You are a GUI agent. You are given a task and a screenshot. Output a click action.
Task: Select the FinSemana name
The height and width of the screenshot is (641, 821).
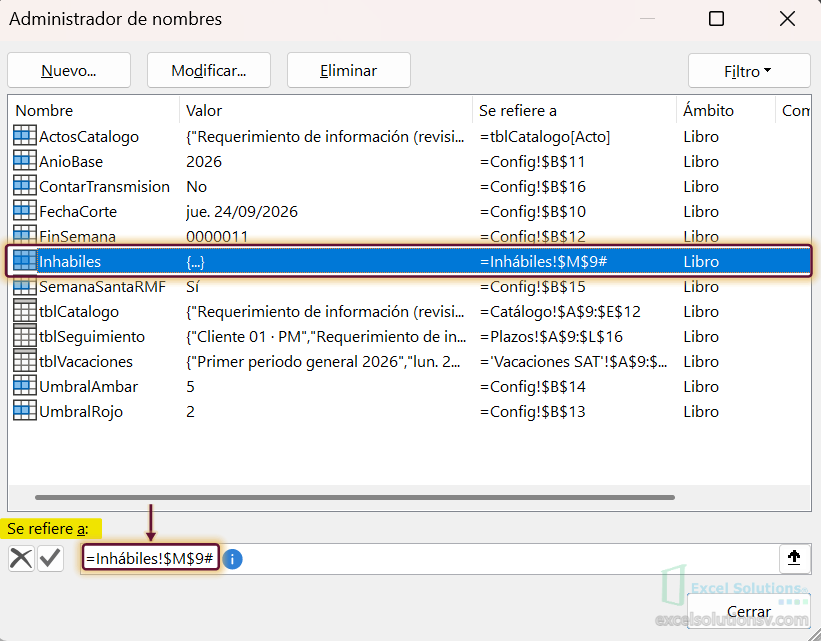click(x=77, y=236)
